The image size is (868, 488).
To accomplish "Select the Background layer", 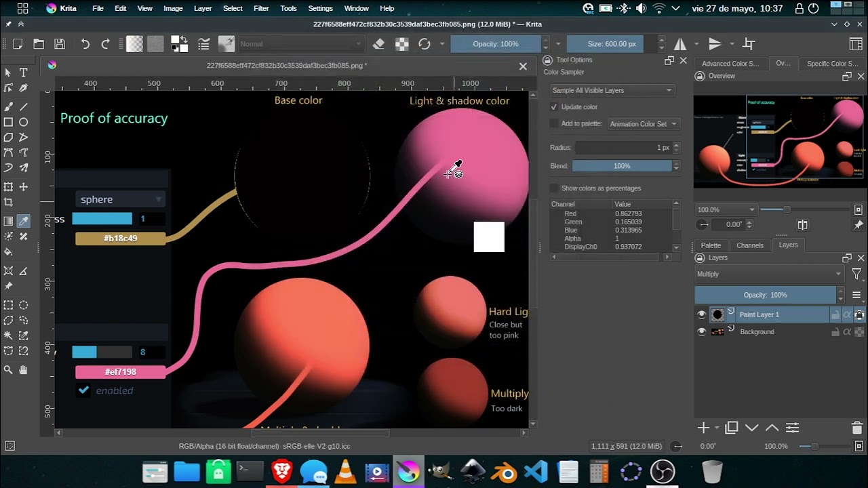I will [x=757, y=331].
